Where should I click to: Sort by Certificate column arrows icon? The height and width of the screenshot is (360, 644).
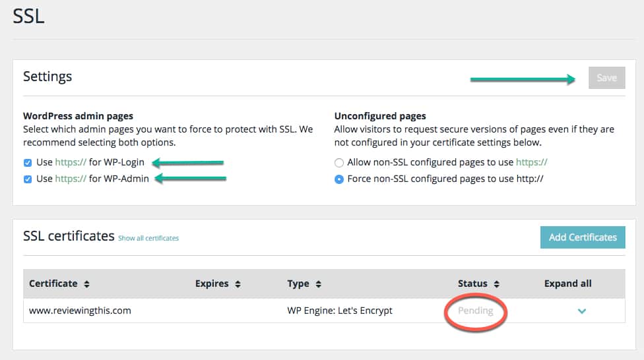pos(86,284)
